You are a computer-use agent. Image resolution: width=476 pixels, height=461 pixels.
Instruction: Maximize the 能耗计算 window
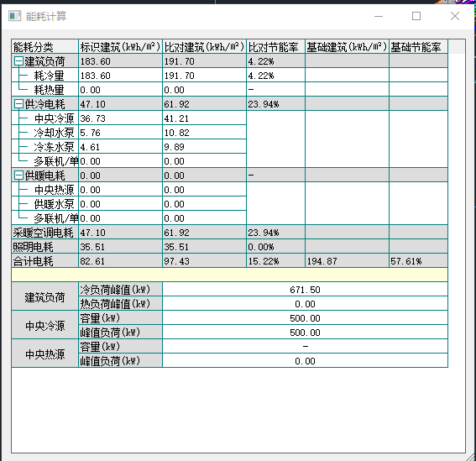(416, 16)
